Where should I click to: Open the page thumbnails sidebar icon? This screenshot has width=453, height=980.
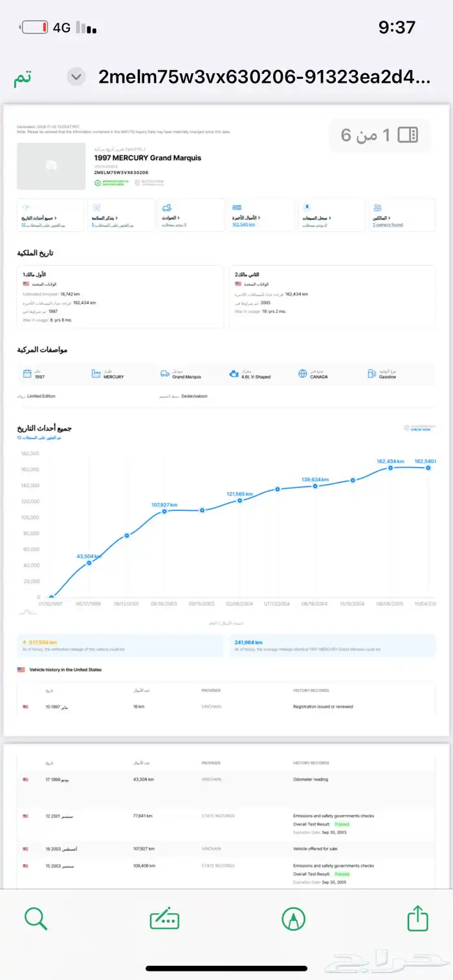(408, 135)
